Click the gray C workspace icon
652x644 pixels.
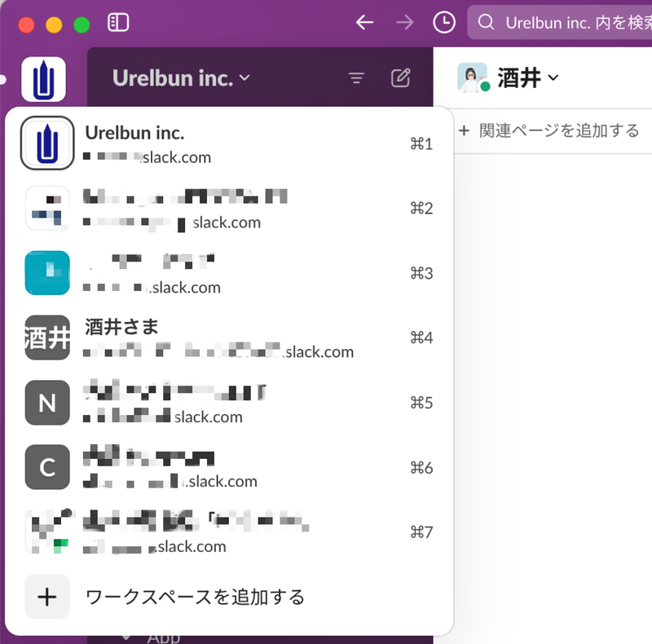[x=46, y=467]
